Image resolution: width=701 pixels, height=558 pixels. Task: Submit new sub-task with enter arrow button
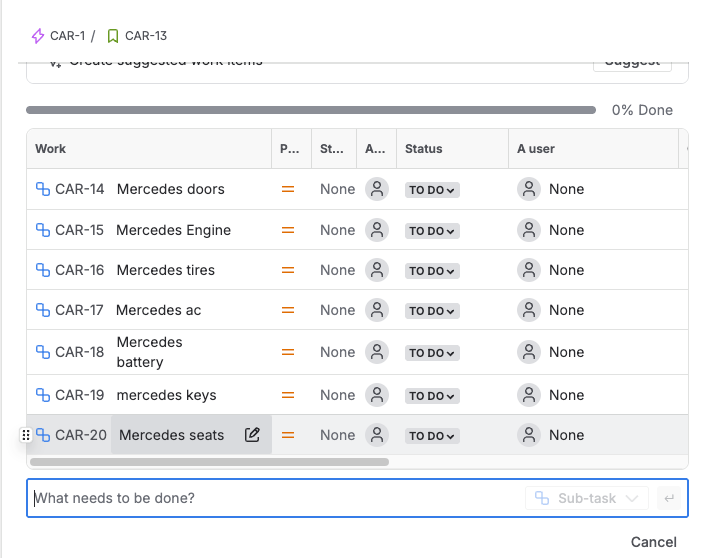[x=669, y=498]
